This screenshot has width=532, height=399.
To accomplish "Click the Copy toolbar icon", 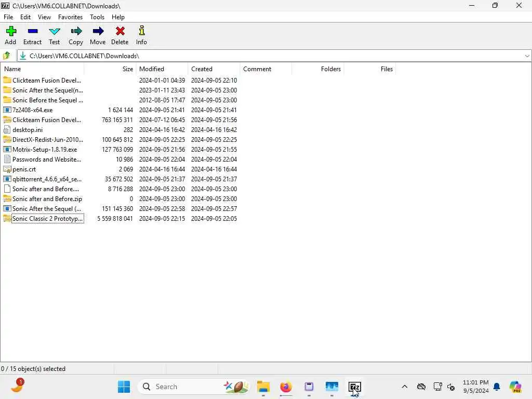I will tap(76, 31).
